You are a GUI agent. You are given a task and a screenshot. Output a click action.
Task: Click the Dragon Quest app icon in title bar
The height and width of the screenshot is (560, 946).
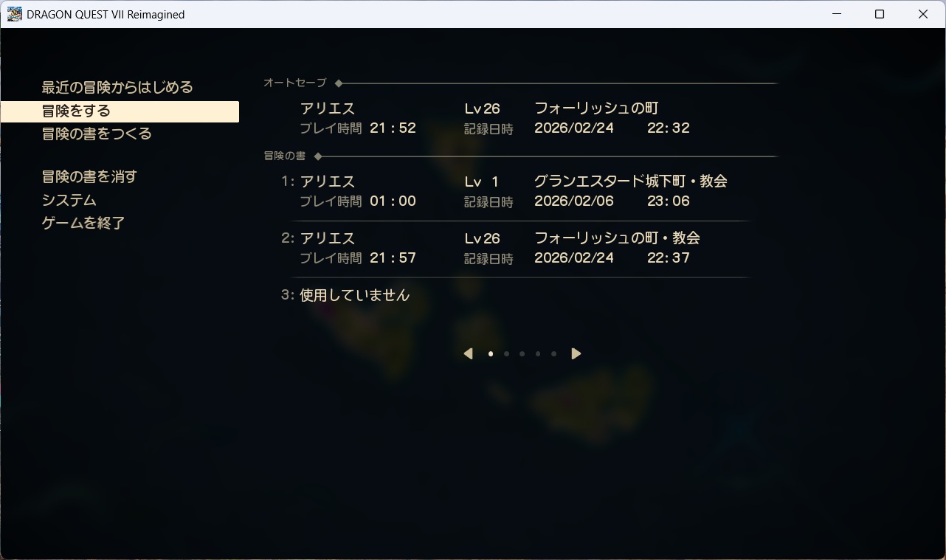[x=14, y=14]
